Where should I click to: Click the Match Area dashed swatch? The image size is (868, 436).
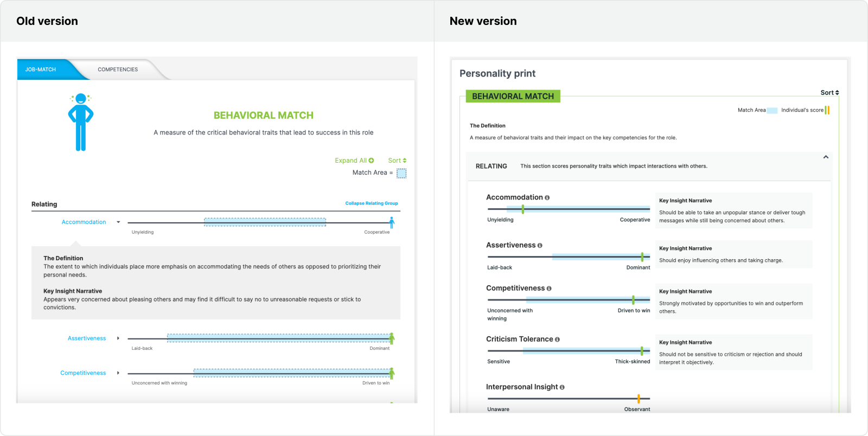pyautogui.click(x=401, y=173)
